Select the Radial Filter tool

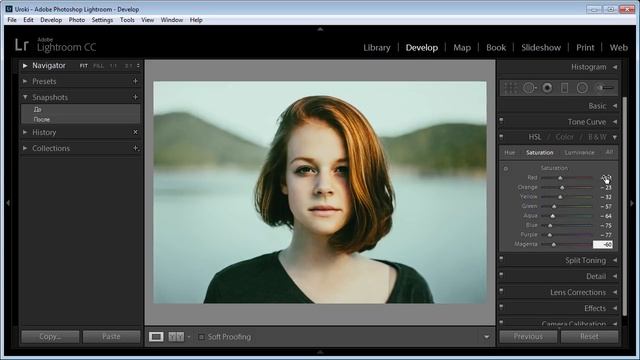coord(582,88)
